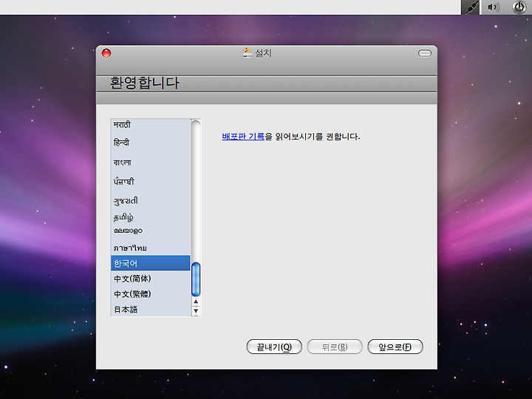532x399 pixels.
Task: Select বাংলা in the language list
Action: pos(150,162)
